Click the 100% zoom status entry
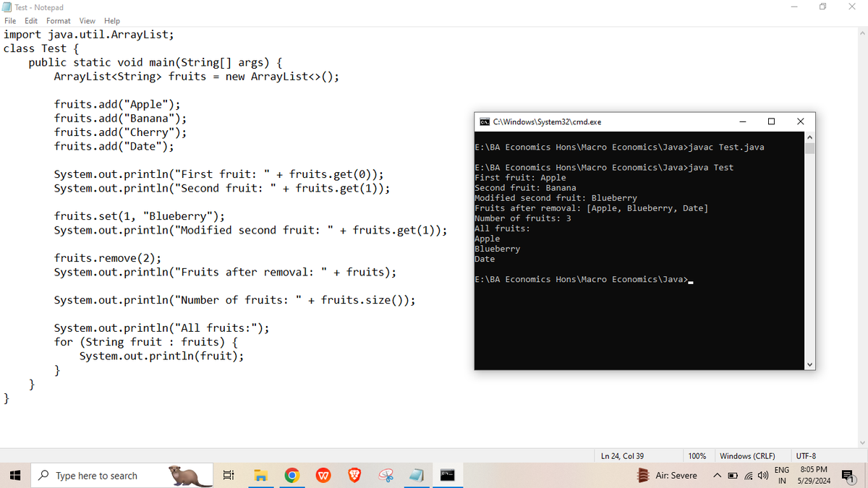 pos(697,456)
